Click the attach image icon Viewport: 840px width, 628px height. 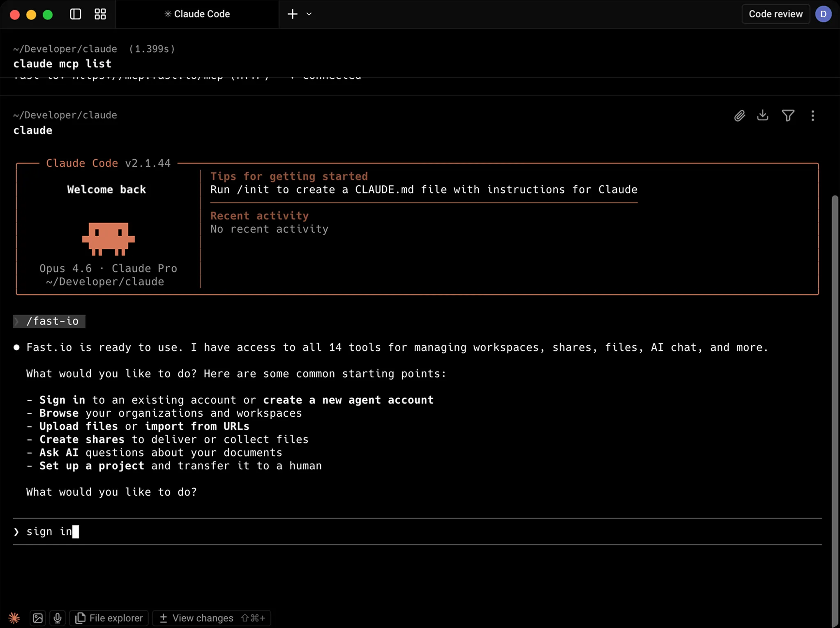coord(38,618)
